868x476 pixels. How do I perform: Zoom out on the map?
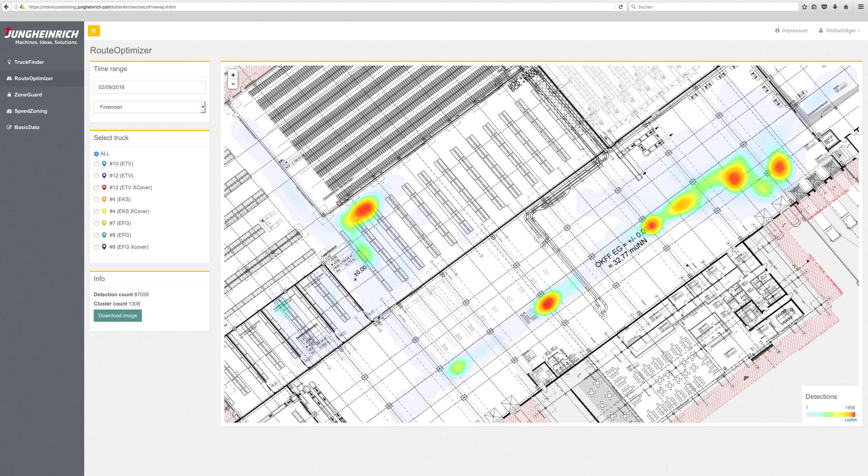(x=233, y=84)
